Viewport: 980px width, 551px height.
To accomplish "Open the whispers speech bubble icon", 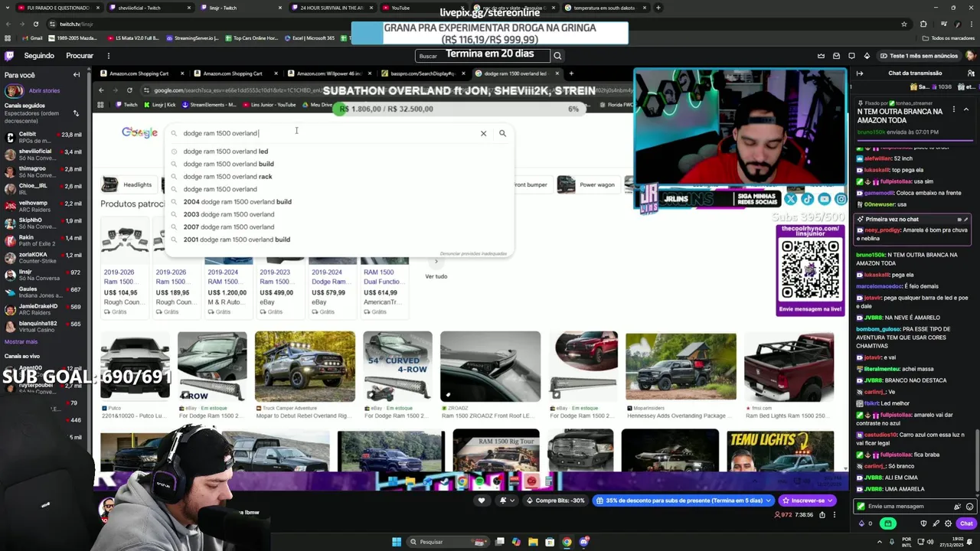I will point(851,56).
